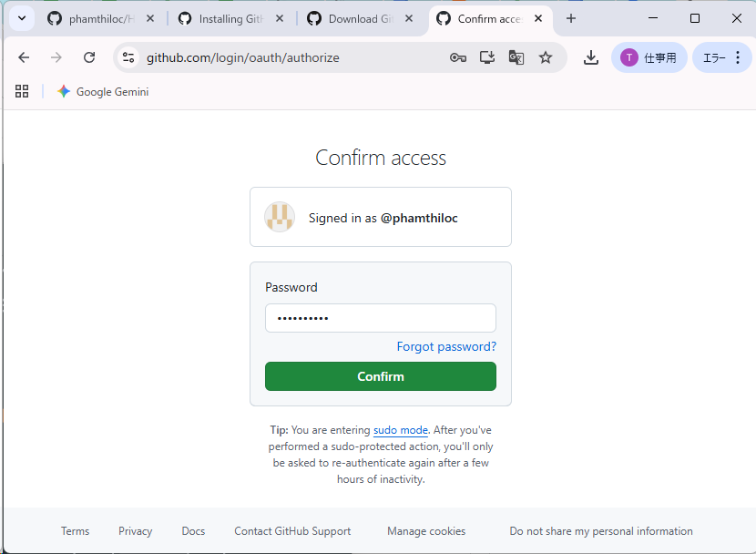
Task: View site information icon in address bar
Action: (x=128, y=57)
